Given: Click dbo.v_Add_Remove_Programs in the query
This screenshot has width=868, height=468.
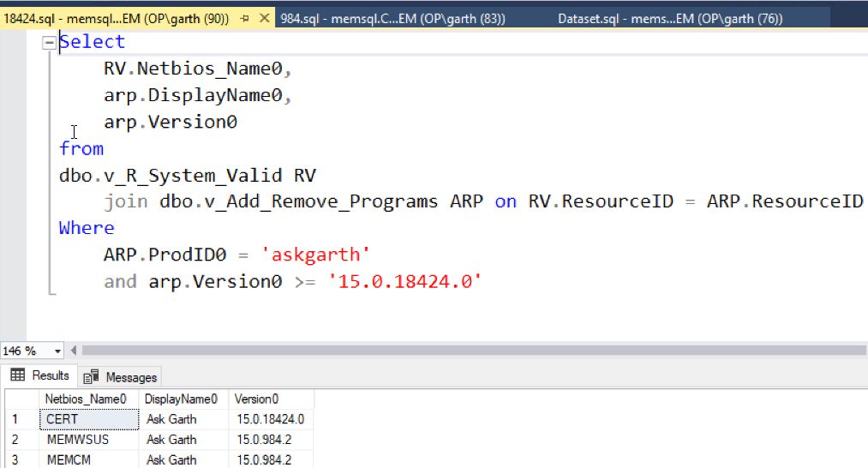Looking at the screenshot, I should pos(298,201).
